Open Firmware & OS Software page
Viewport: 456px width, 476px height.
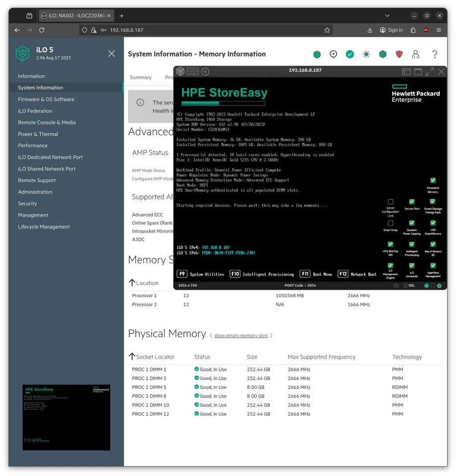[46, 99]
